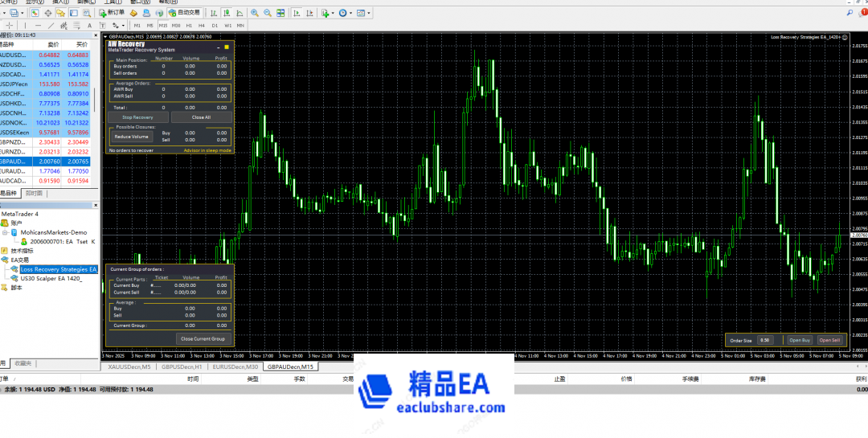The image size is (868, 438).
Task: Switch to line chart display icon
Action: [x=240, y=13]
